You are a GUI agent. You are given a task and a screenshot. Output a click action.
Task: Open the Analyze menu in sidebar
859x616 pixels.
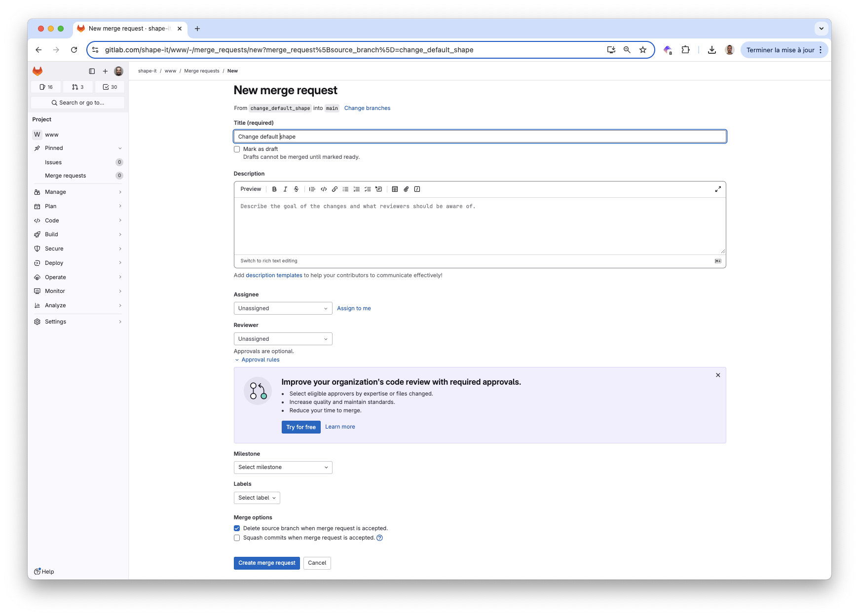coord(78,306)
